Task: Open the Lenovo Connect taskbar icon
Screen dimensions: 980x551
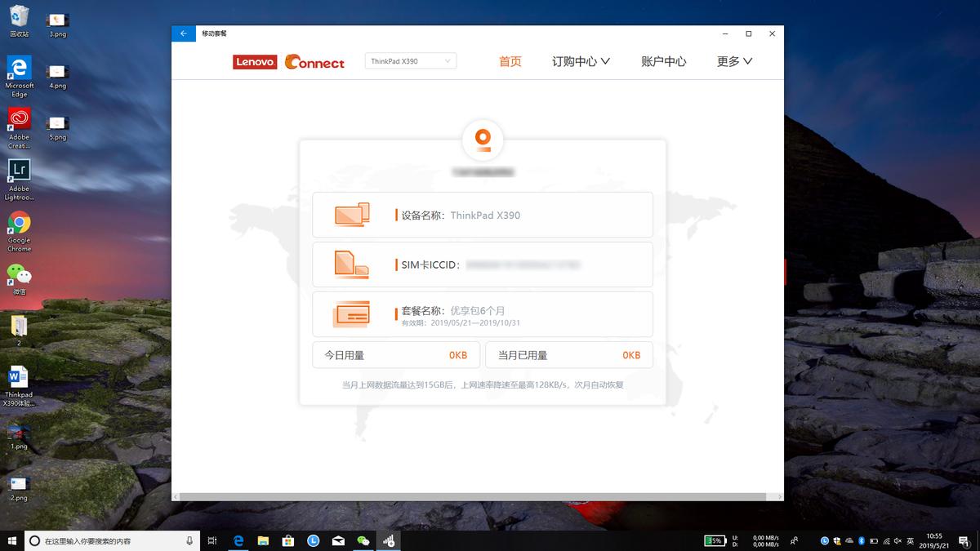Action: pyautogui.click(x=390, y=540)
